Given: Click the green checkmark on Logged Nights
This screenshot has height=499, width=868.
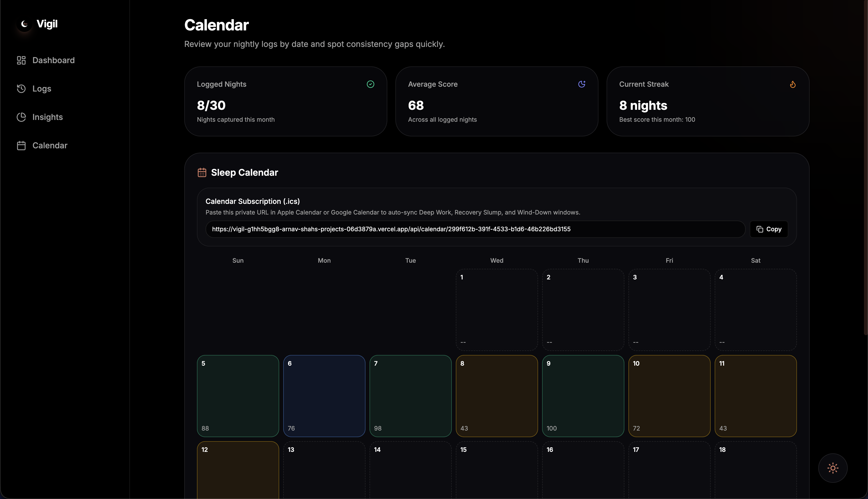Looking at the screenshot, I should tap(370, 84).
